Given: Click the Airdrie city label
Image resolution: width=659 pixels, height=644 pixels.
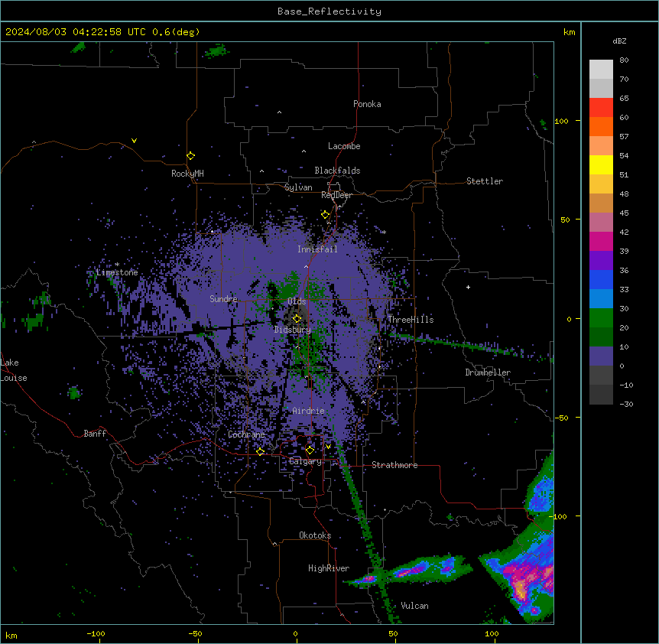Looking at the screenshot, I should coord(308,411).
